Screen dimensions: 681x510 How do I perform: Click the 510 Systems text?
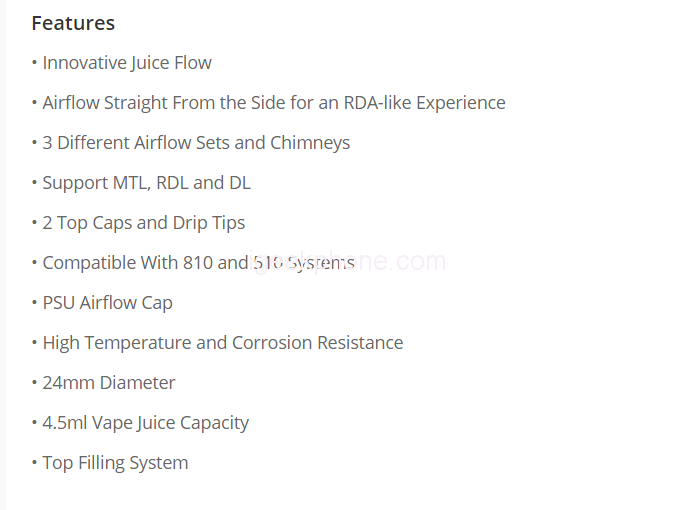pyautogui.click(x=304, y=263)
